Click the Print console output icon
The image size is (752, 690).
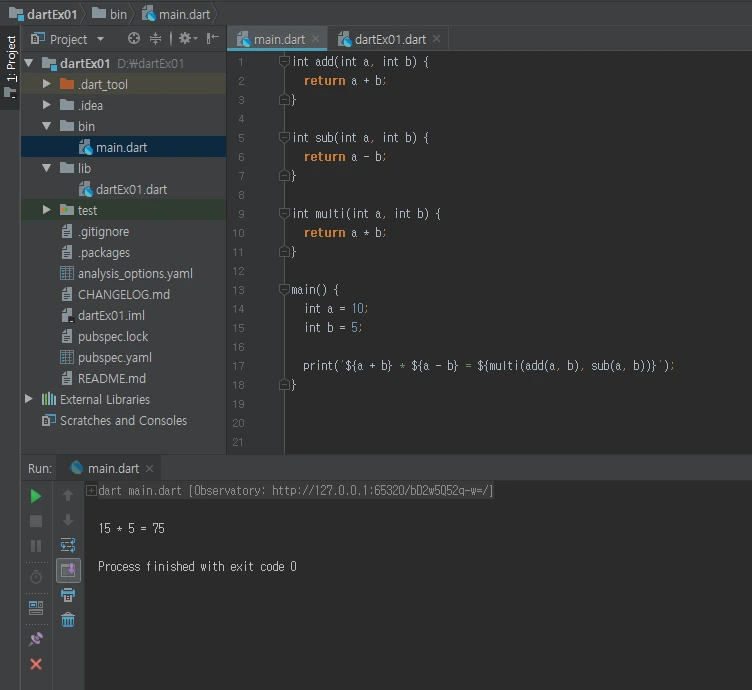(x=68, y=595)
